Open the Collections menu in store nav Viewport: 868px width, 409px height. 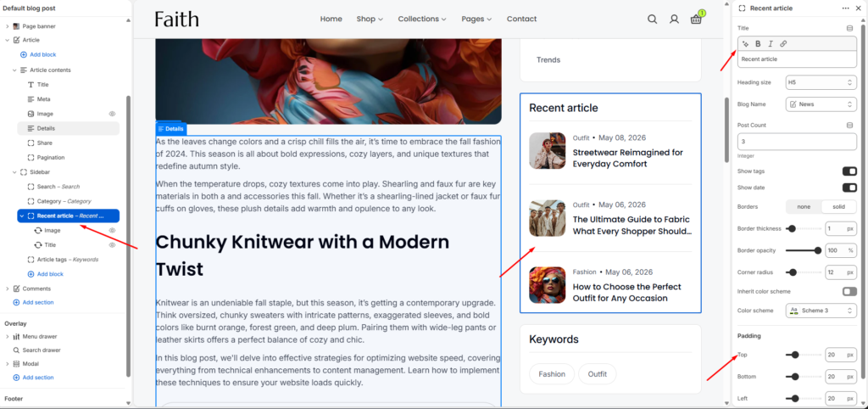(x=422, y=19)
